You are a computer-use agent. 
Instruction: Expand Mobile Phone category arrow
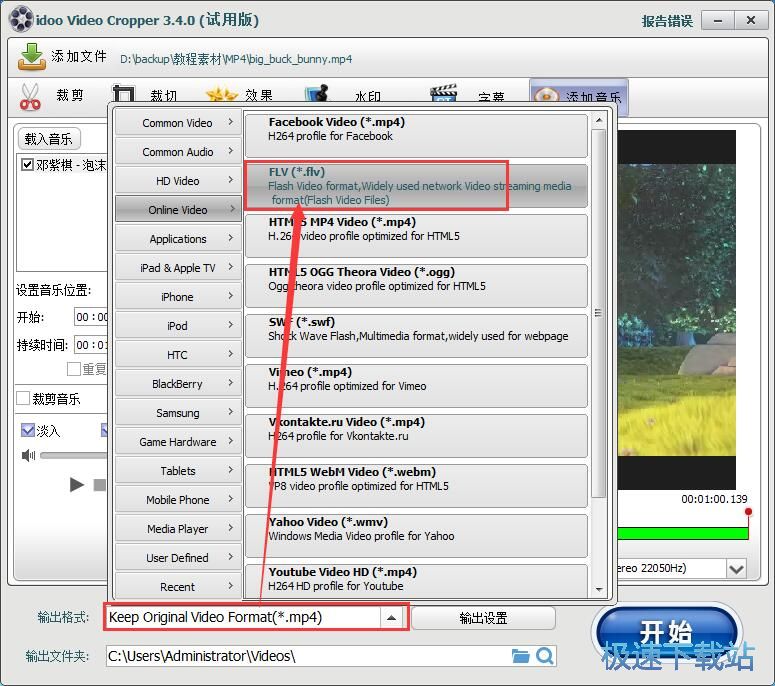tap(231, 499)
